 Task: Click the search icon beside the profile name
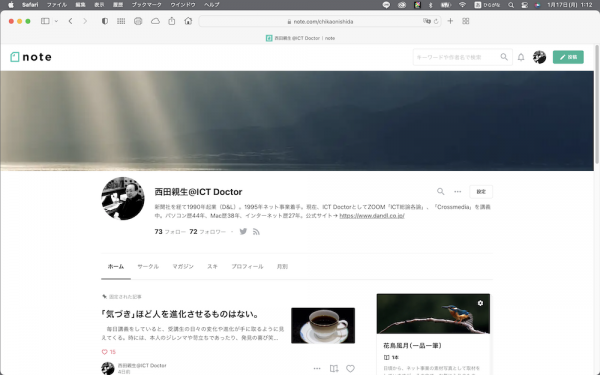[440, 191]
